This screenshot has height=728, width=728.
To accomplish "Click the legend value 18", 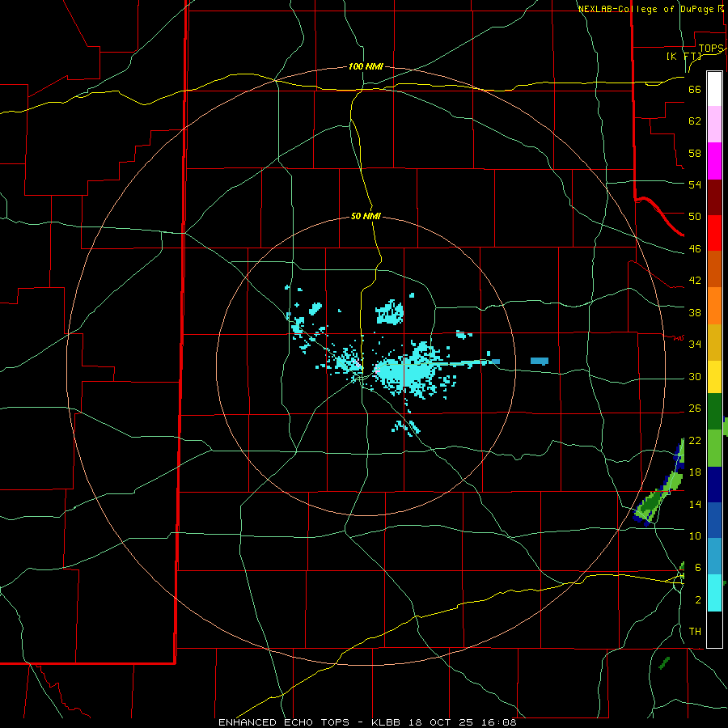I will point(695,472).
